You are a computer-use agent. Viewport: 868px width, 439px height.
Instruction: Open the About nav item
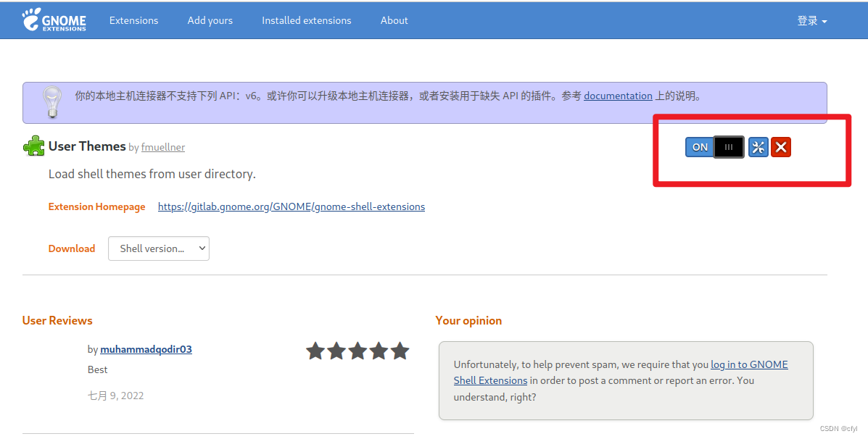pos(394,20)
